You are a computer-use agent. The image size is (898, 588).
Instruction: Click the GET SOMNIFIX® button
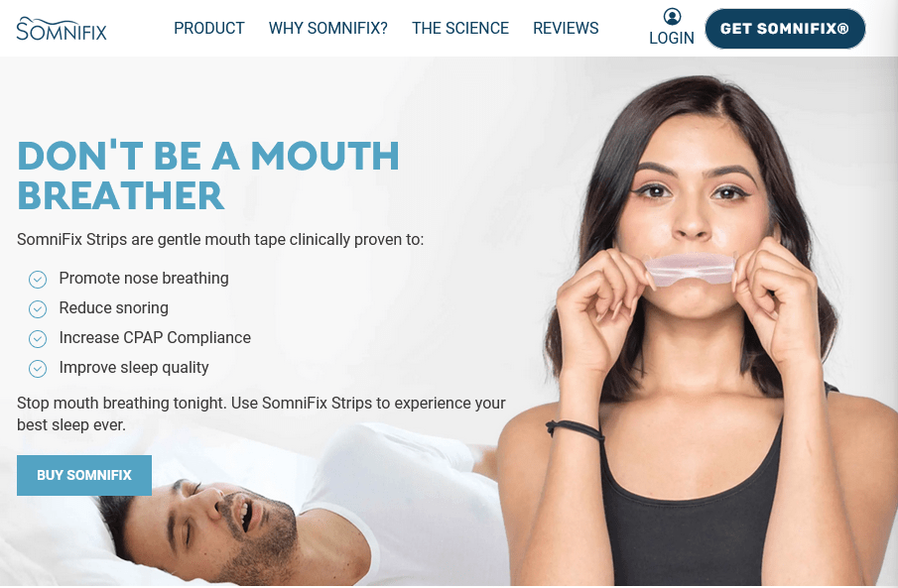click(785, 29)
